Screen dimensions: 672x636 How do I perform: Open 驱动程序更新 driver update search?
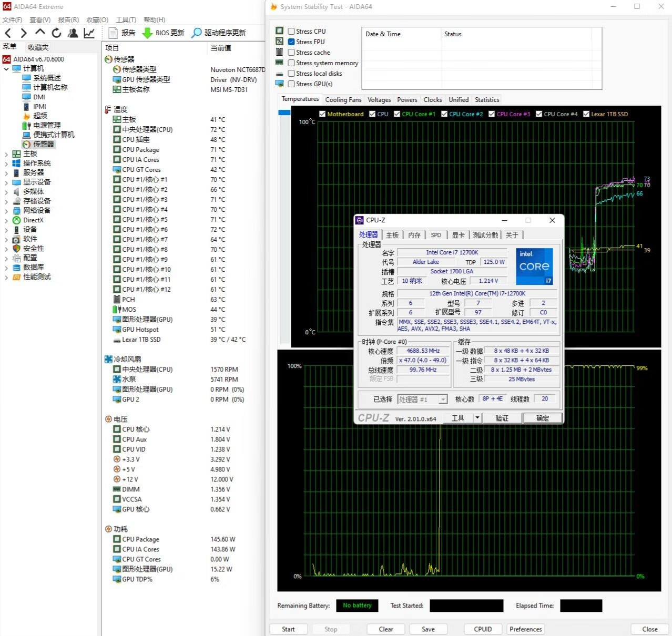point(219,33)
